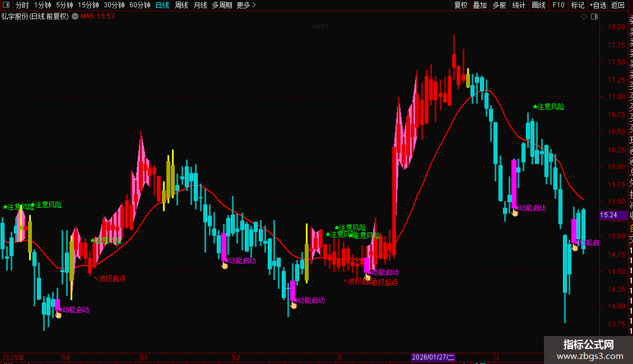Click the month 11 label on time axis
The width and height of the screenshot is (633, 364).
coord(144,357)
